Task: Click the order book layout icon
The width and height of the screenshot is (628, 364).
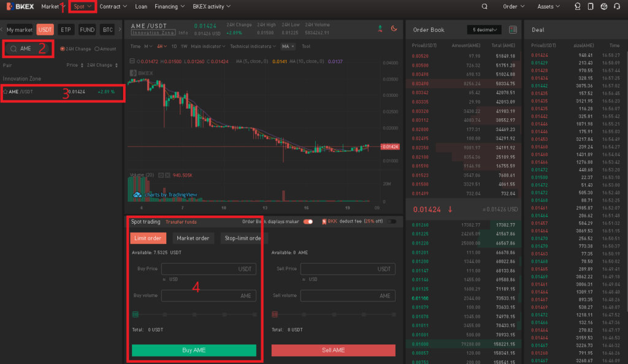Action: click(513, 29)
